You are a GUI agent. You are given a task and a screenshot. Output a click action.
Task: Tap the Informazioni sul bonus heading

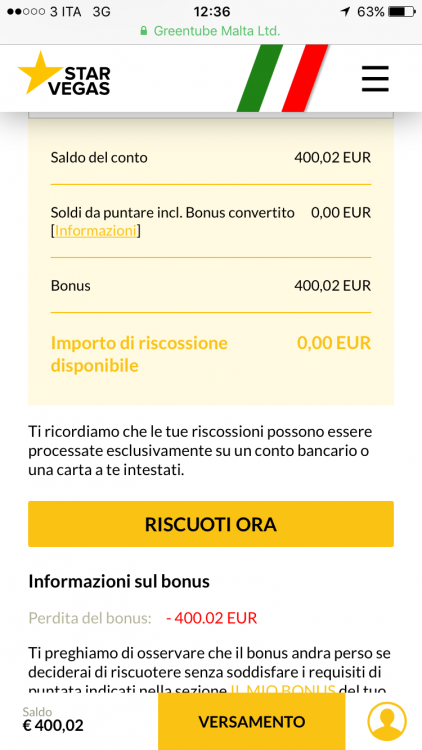pyautogui.click(x=119, y=582)
